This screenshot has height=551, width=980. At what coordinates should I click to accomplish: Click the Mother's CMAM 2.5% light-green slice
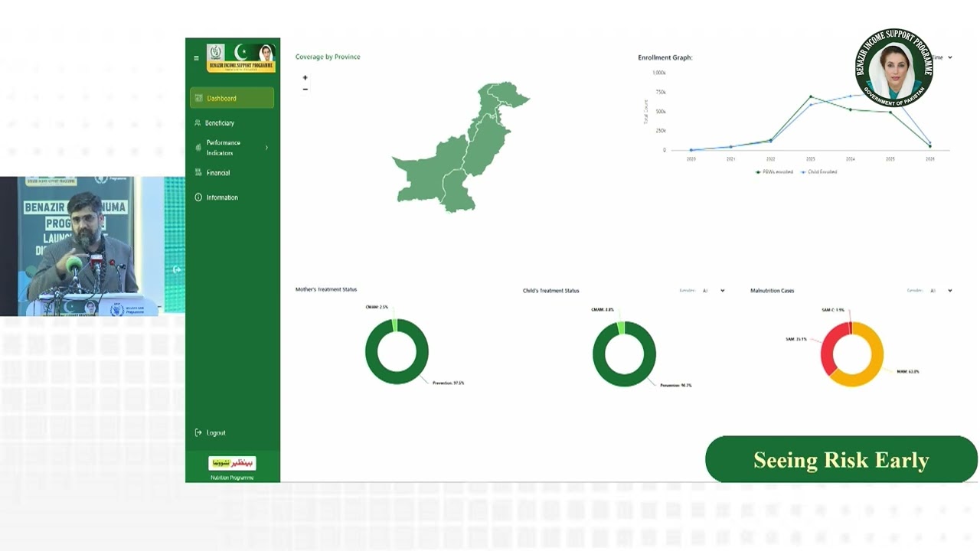coord(394,325)
